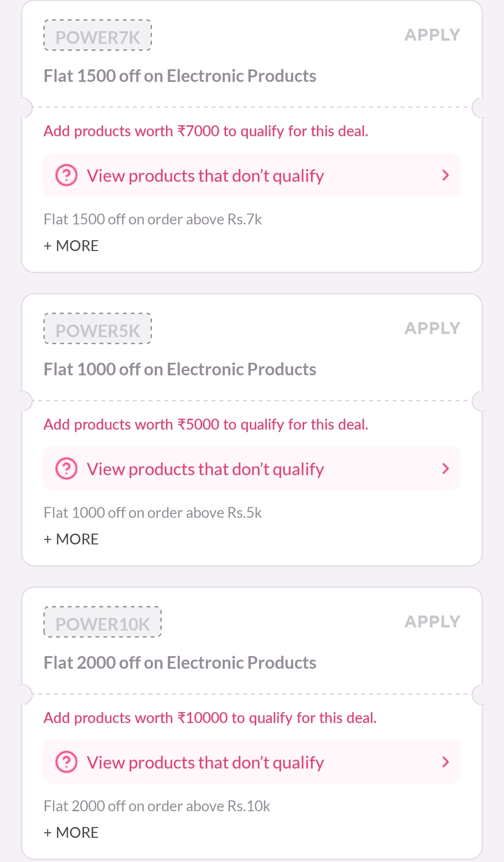Click chevron arrow in POWER5K qualify row
Image resolution: width=504 pixels, height=862 pixels.
point(445,468)
